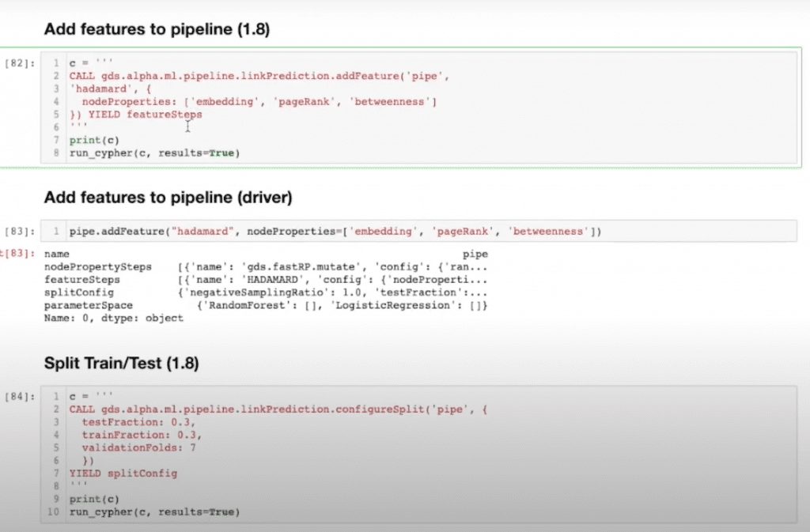Click the run_cypher line in cell 82

[154, 153]
